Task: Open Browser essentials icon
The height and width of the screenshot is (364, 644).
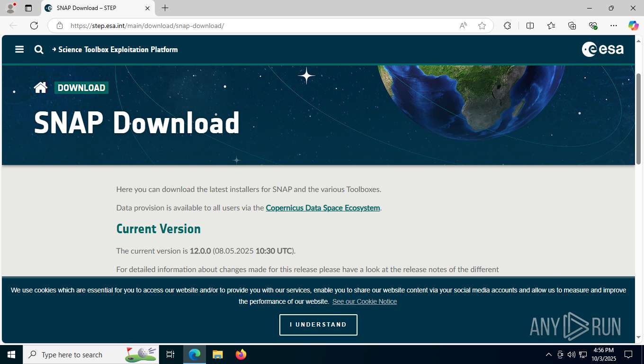Action: pos(593,26)
